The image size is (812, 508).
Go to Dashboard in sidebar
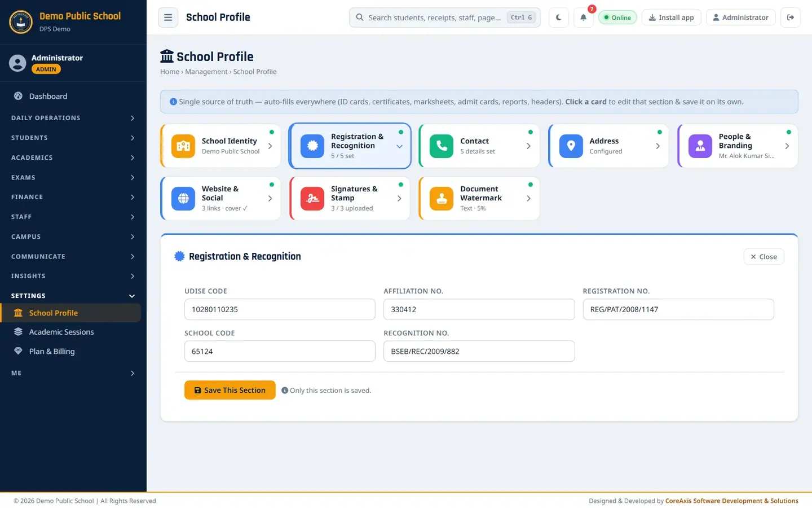(x=71, y=96)
